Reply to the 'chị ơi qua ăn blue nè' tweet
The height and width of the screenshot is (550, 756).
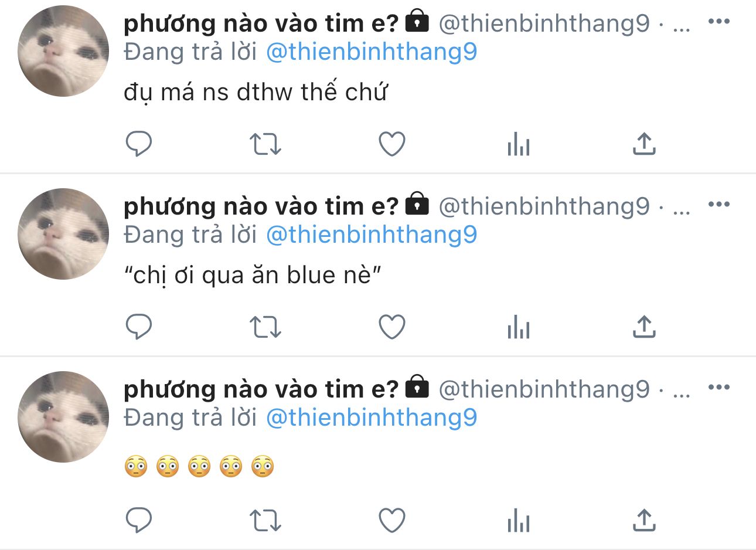[x=139, y=327]
